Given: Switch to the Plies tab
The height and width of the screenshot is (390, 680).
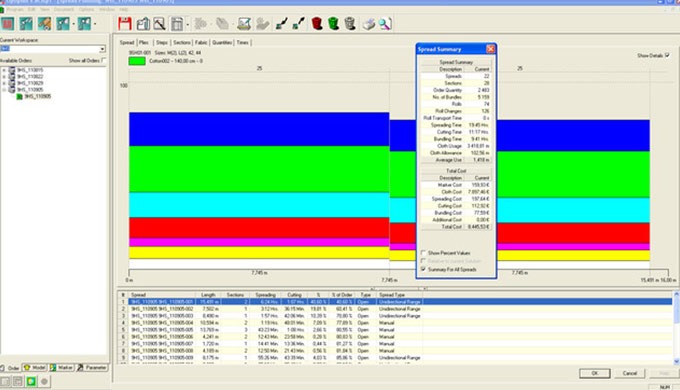Looking at the screenshot, I should point(144,43).
